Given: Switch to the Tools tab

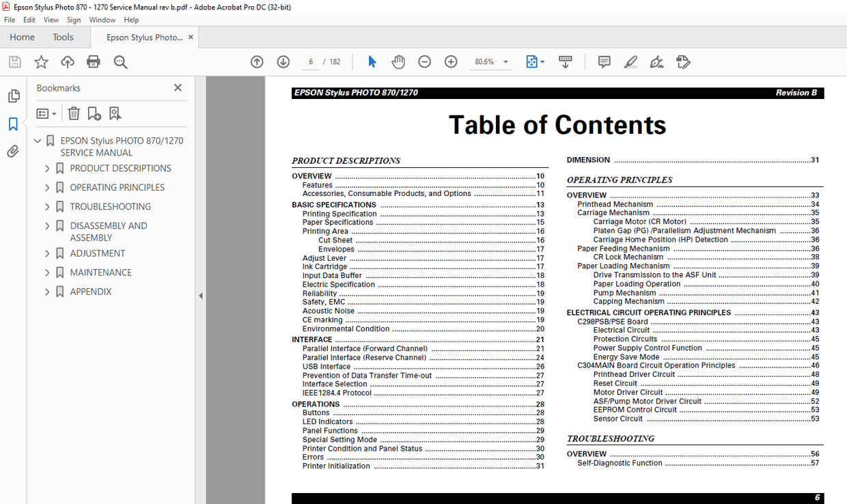Looking at the screenshot, I should [x=63, y=37].
